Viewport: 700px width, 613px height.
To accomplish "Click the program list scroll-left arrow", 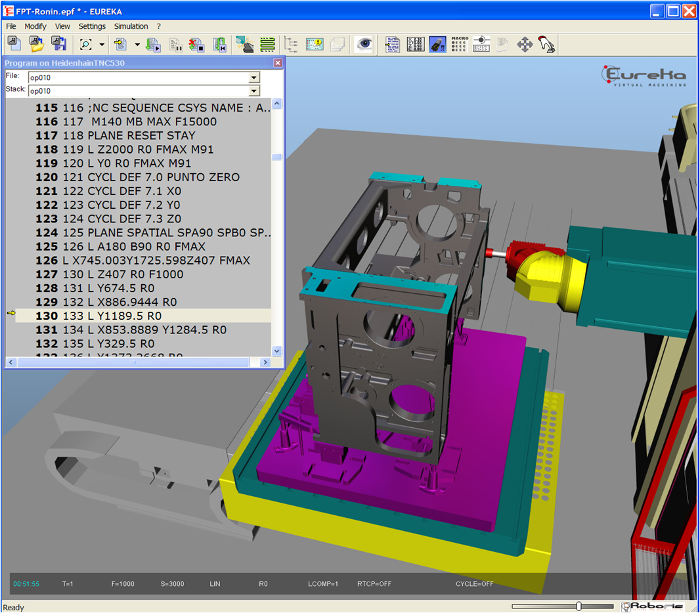I will click(11, 362).
